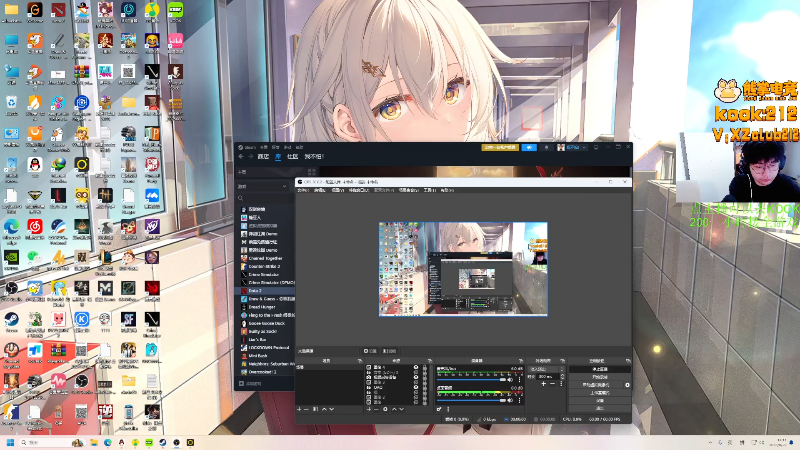Viewport: 800px width, 450px height.
Task: Open OBS 文件 menu
Action: tap(303, 190)
